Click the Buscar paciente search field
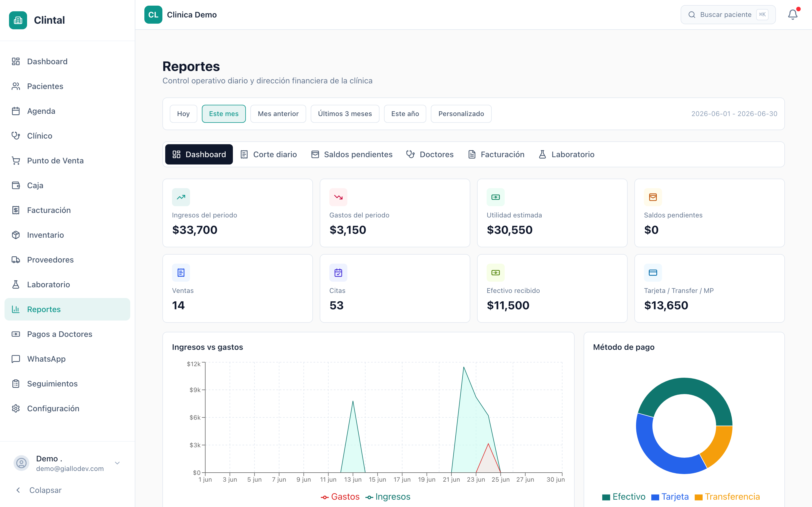 (x=728, y=14)
